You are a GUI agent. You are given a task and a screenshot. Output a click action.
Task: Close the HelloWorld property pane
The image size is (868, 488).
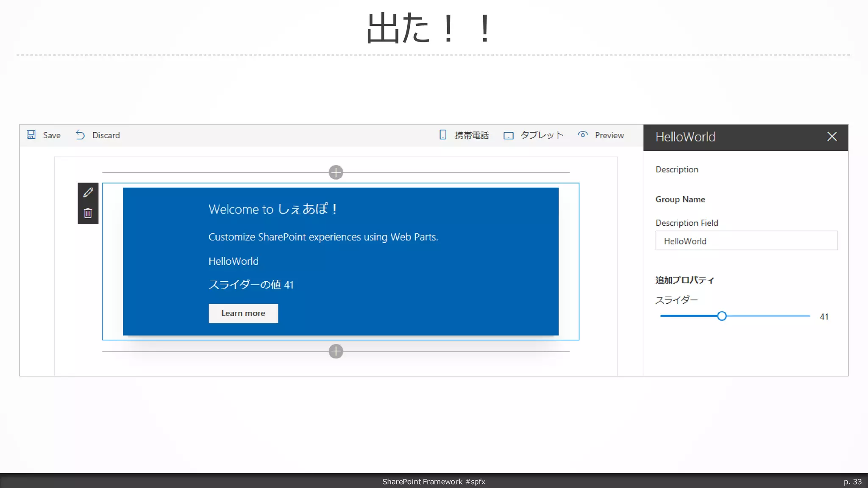click(x=832, y=136)
